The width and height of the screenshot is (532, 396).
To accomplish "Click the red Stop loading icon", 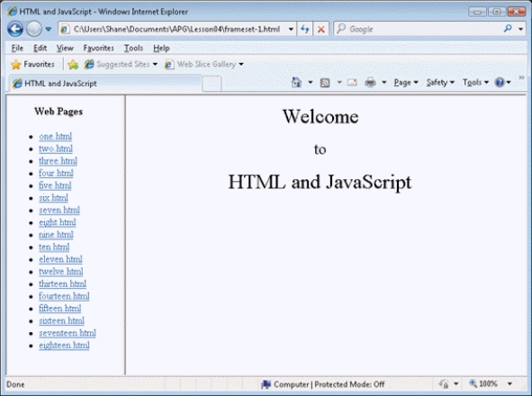I will [x=320, y=29].
